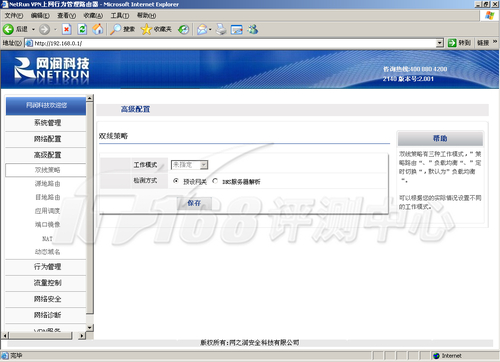Open the Forward button dropdown arrow

tap(55, 29)
